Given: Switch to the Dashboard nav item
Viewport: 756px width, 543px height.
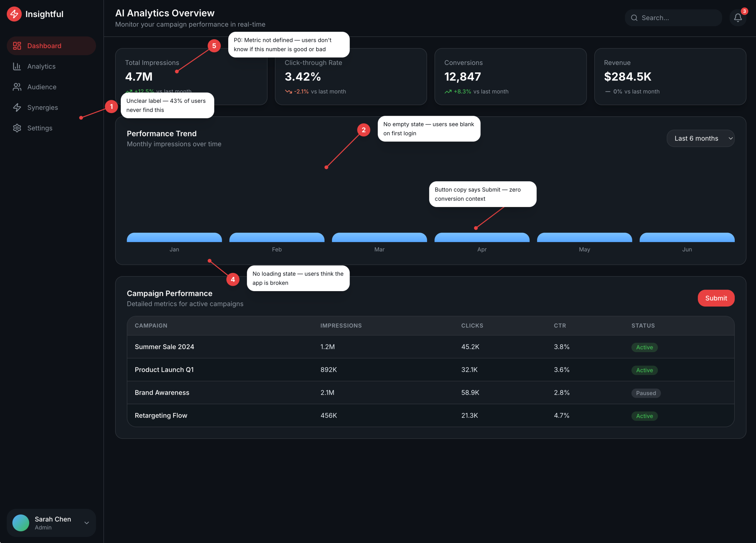Looking at the screenshot, I should pyautogui.click(x=44, y=46).
